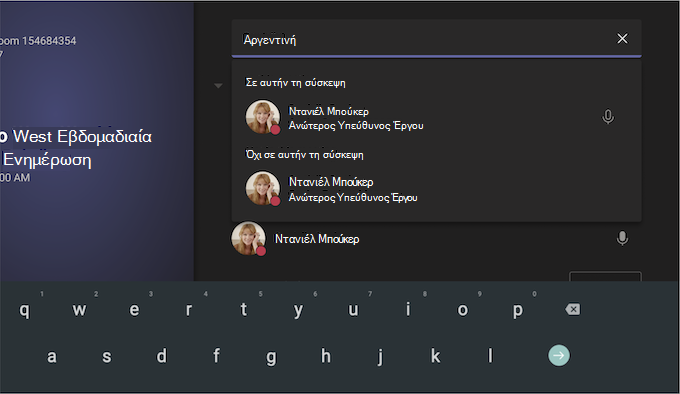Viewport: 680px width, 394px height.
Task: Tap the u key on keyboard
Action: (353, 310)
